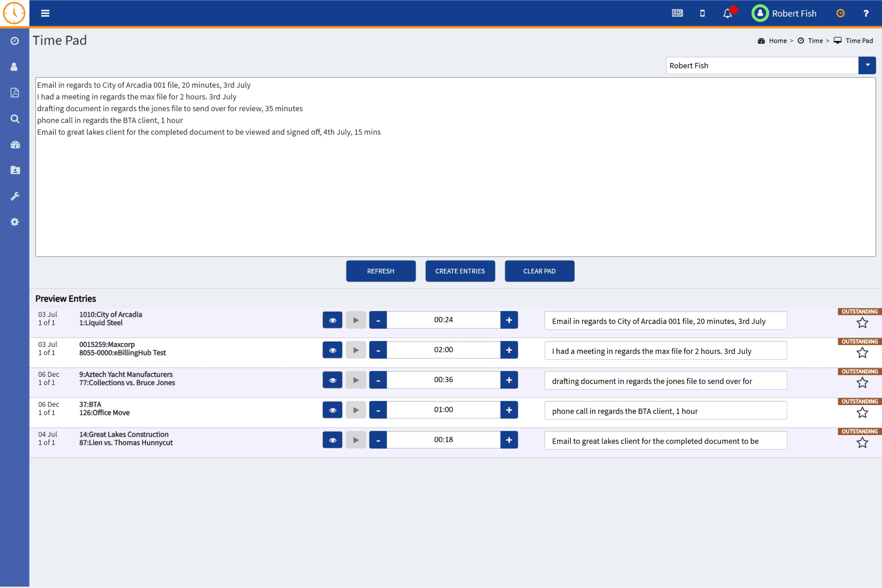
Task: Open the wrench tools icon in the sidebar
Action: pos(15,196)
